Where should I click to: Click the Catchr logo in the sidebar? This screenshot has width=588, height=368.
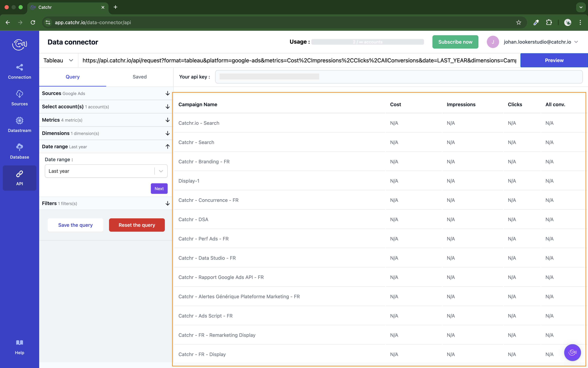(19, 45)
